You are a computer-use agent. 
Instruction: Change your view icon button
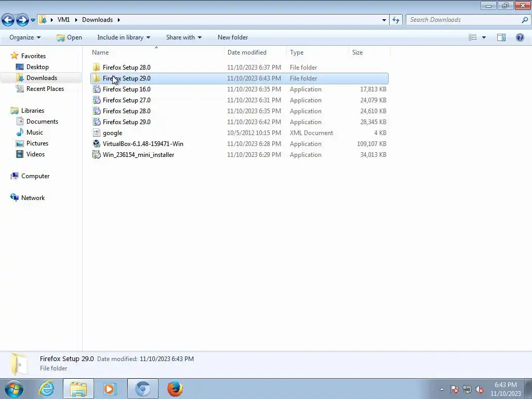pos(473,37)
